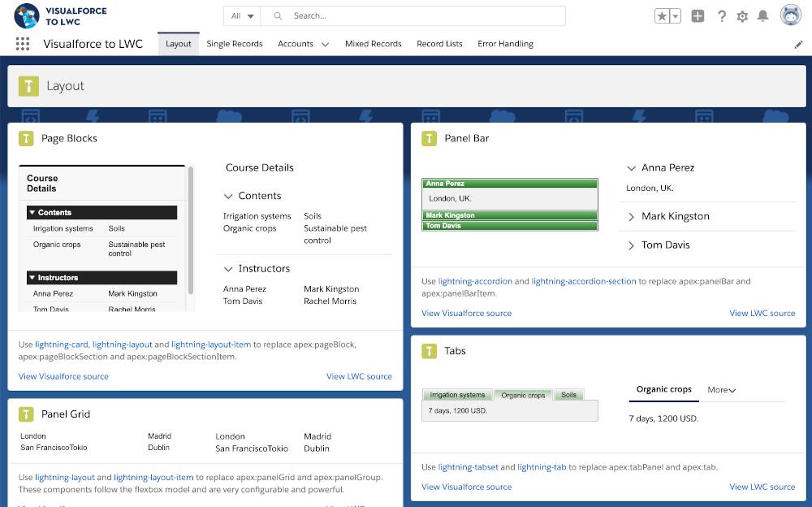Open lightning-layout-item link in Page Blocks
This screenshot has width=812, height=507.
[211, 344]
